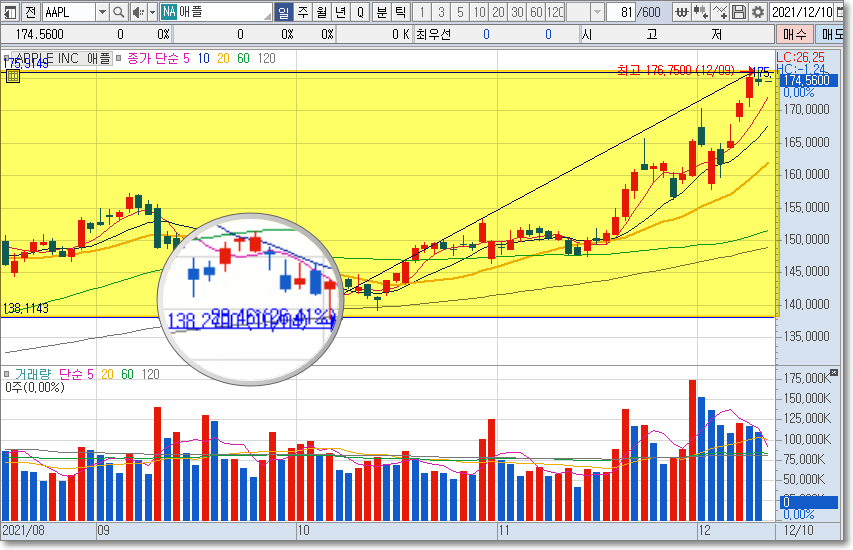
Task: Switch to the 틱 tick chart
Action: [x=400, y=11]
